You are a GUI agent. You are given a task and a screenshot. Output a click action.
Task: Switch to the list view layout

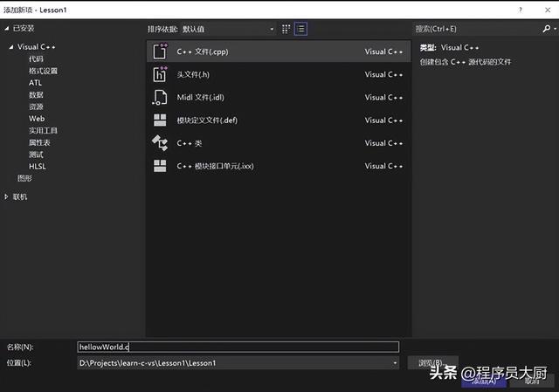pyautogui.click(x=300, y=29)
